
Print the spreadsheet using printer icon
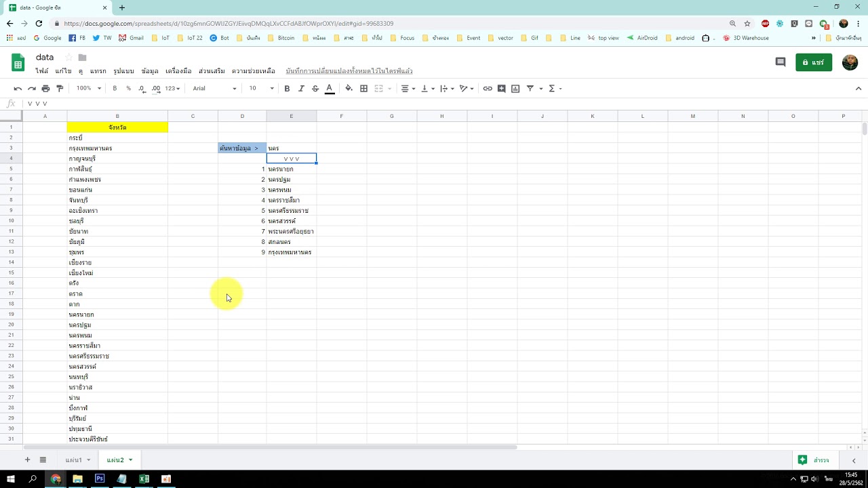pyautogui.click(x=45, y=88)
